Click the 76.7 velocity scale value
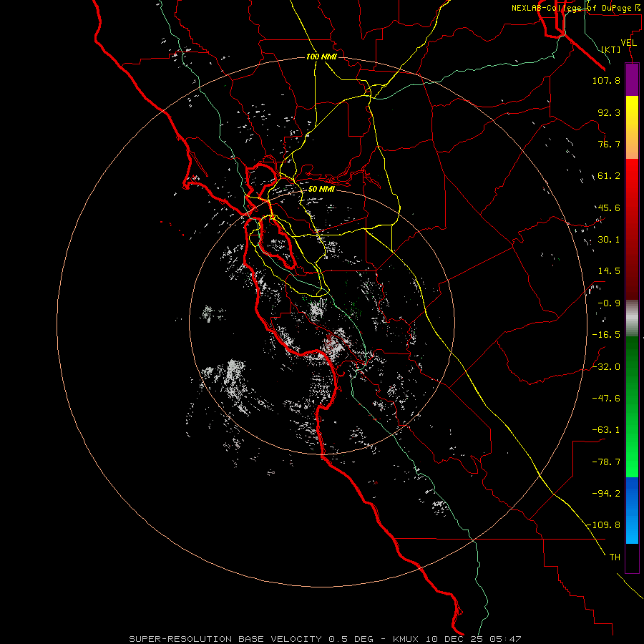The width and height of the screenshot is (644, 644). [x=609, y=144]
